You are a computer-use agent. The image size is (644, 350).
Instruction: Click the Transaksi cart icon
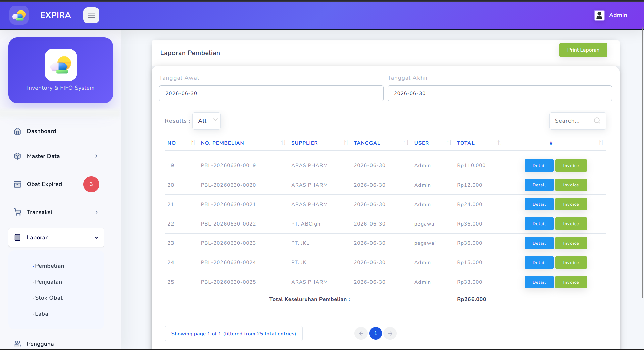tap(17, 212)
